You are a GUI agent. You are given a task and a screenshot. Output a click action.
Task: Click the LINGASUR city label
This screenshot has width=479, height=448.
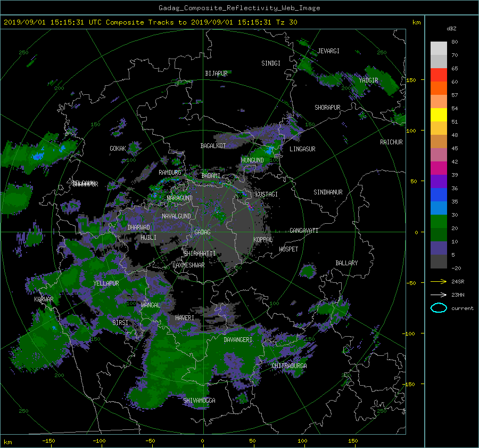[302, 149]
